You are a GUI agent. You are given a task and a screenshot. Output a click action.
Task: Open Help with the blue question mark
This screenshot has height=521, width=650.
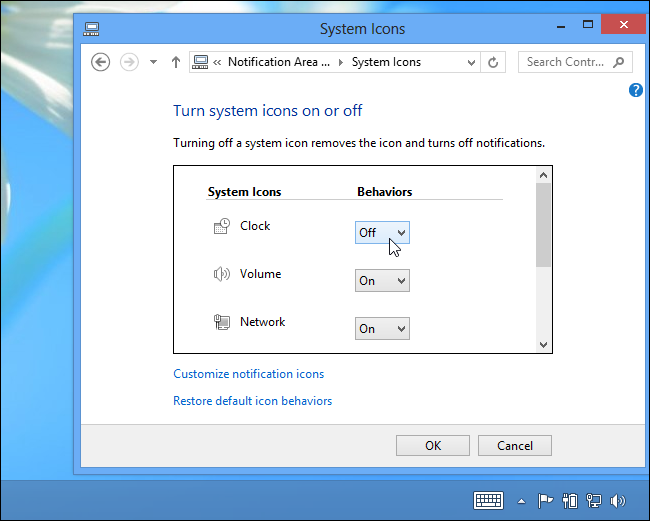click(x=636, y=90)
